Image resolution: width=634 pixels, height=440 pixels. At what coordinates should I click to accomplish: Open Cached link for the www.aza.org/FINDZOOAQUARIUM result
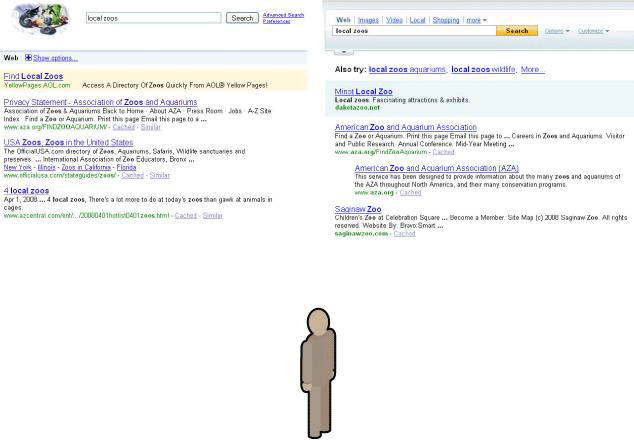123,127
